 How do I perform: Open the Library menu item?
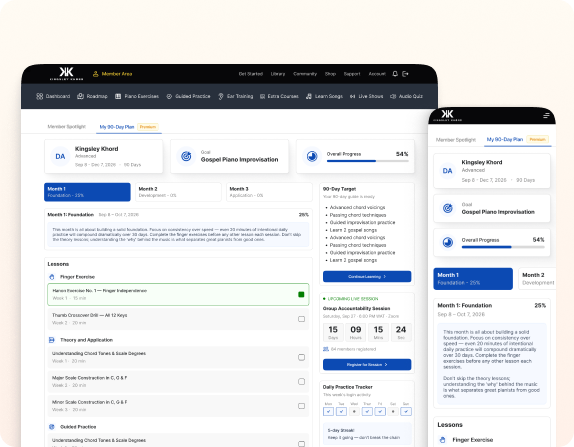click(278, 74)
